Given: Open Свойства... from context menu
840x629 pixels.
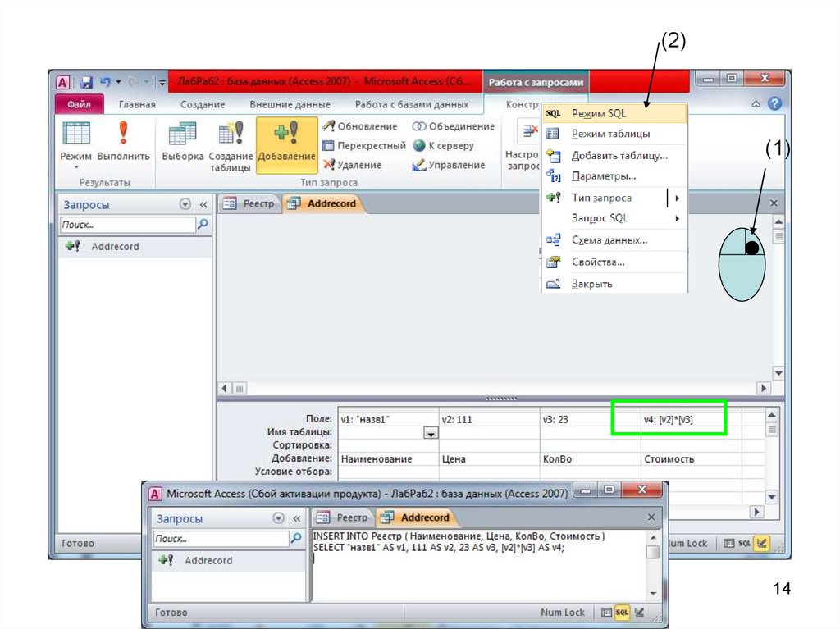Looking at the screenshot, I should (x=614, y=262).
